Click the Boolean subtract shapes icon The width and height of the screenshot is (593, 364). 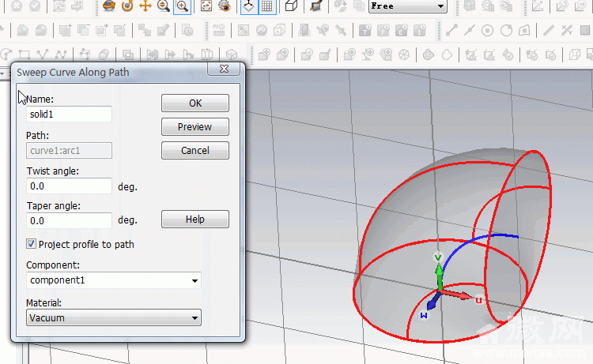83,30
